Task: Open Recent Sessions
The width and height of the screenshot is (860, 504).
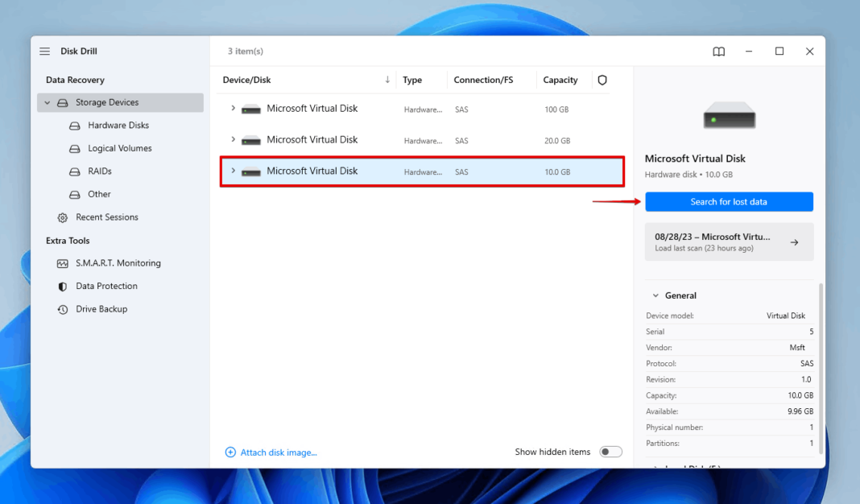Action: (108, 217)
